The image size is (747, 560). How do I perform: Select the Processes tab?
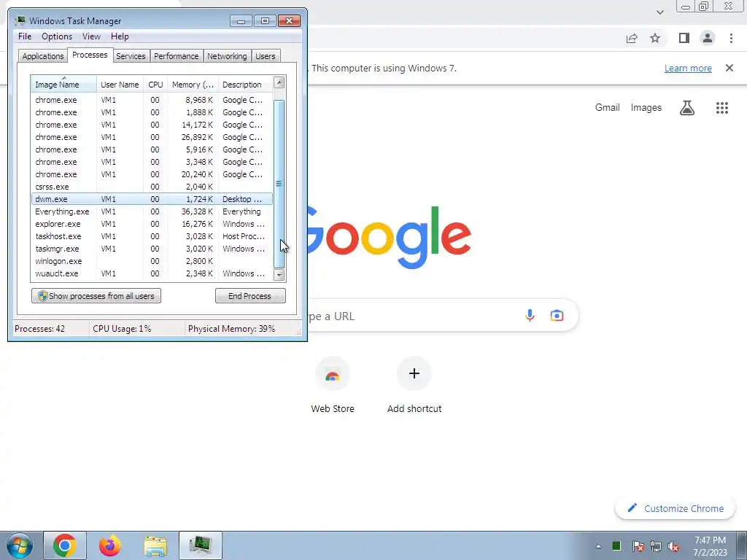[90, 55]
